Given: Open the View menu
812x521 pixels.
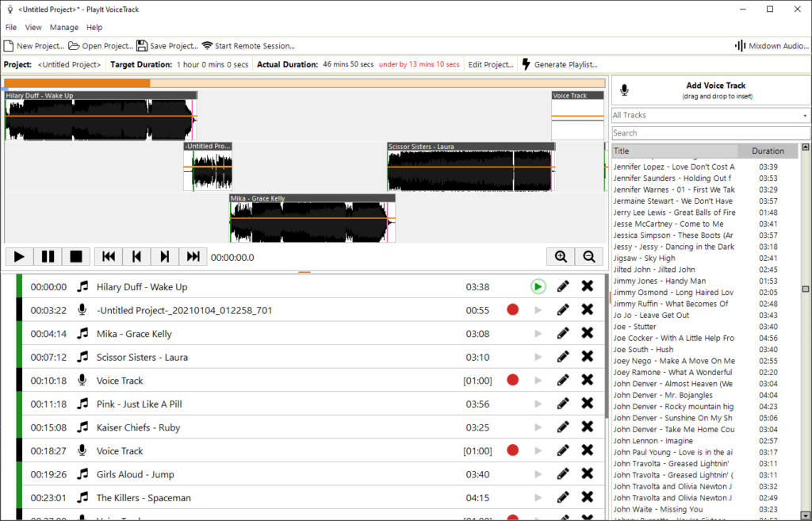Looking at the screenshot, I should pos(33,28).
